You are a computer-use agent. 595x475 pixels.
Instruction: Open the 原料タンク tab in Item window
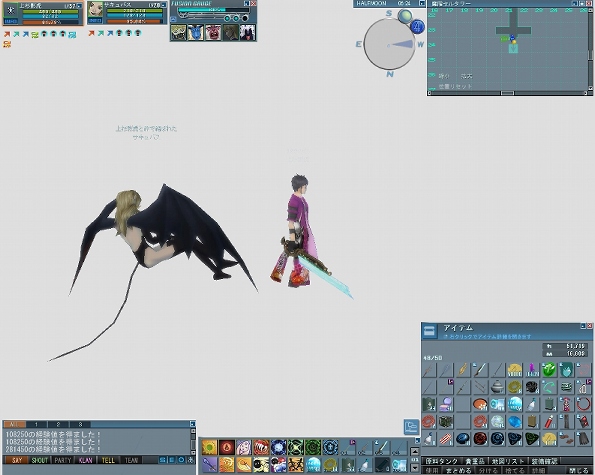[442, 461]
